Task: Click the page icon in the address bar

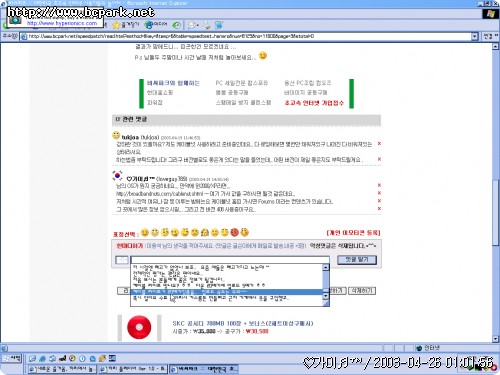Action: click(x=24, y=36)
